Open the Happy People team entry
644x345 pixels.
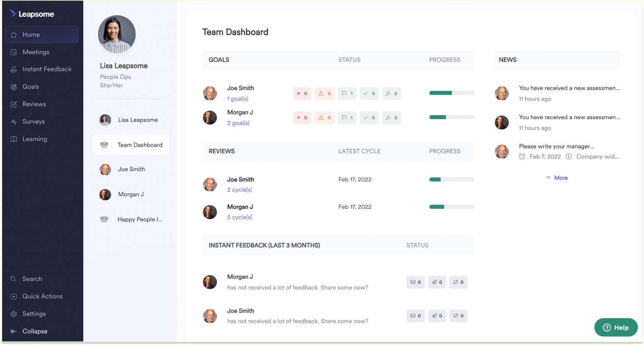[x=131, y=219]
